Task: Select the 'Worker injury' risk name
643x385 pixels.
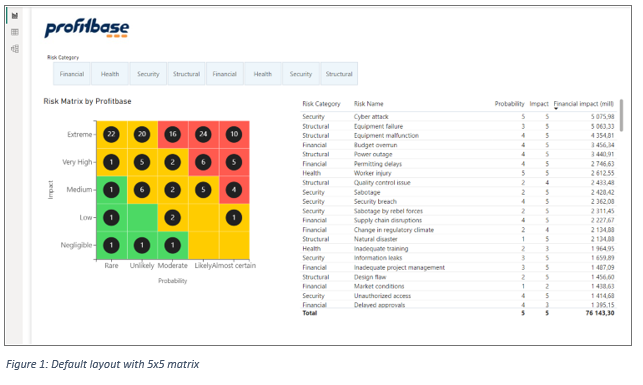Action: click(x=372, y=173)
